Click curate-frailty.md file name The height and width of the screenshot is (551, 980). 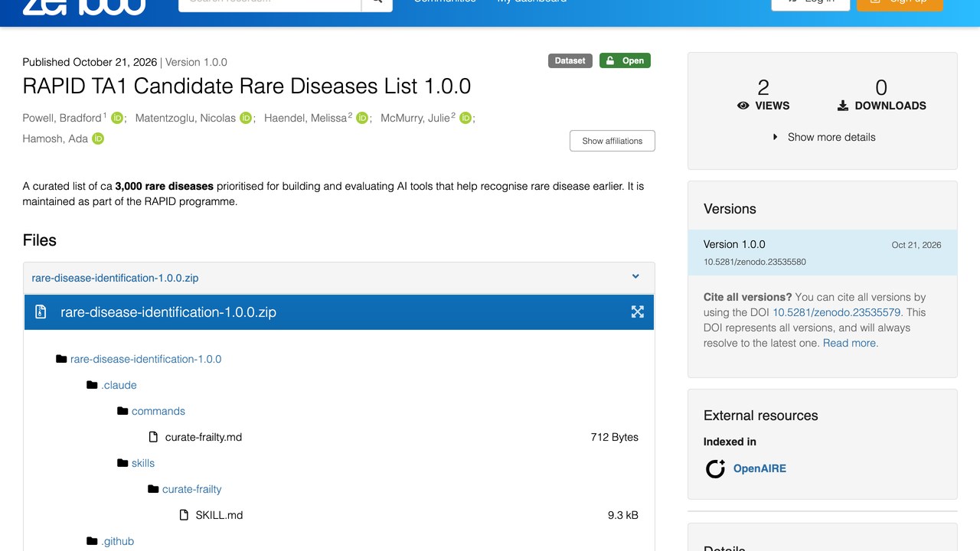[x=204, y=437]
